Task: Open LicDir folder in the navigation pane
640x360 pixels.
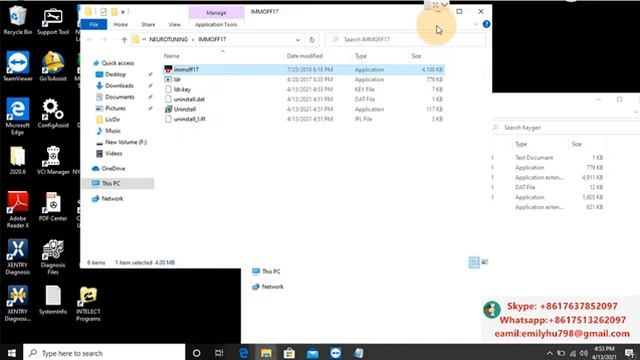Action: [108, 120]
